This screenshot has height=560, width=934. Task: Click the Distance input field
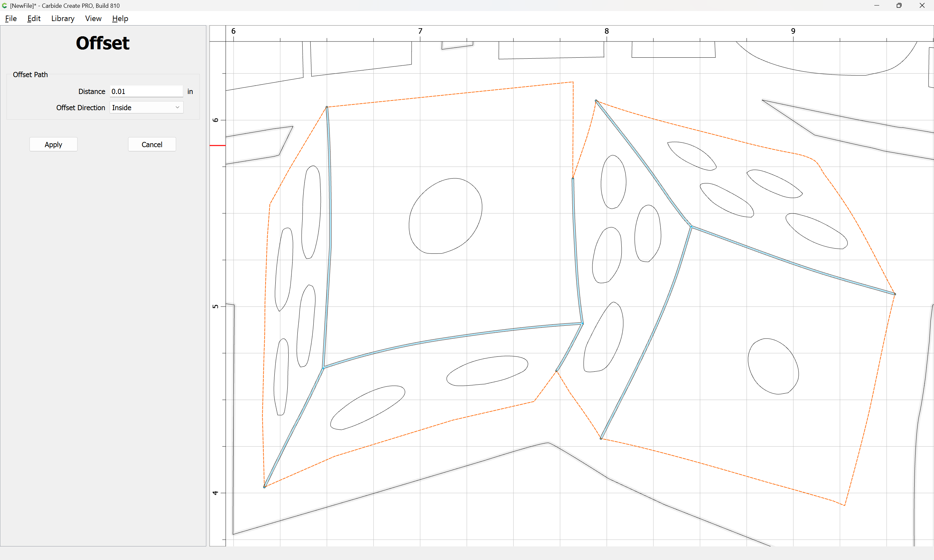pyautogui.click(x=147, y=91)
